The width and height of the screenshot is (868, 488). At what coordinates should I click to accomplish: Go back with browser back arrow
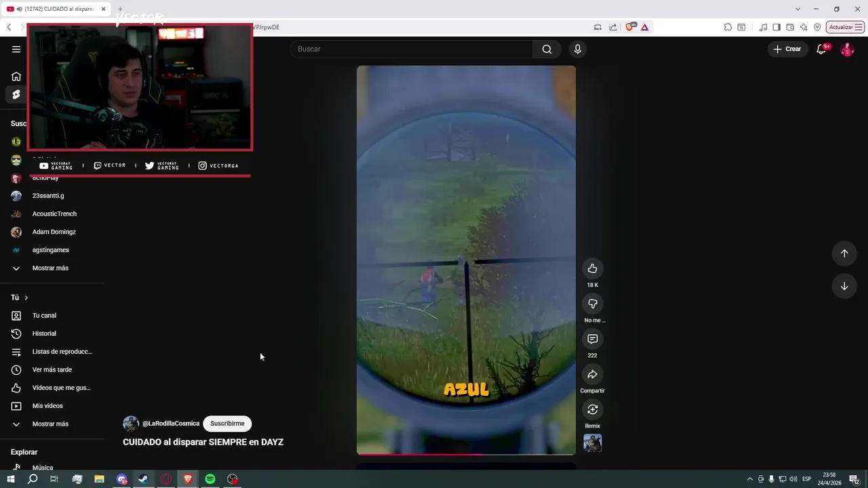[9, 27]
